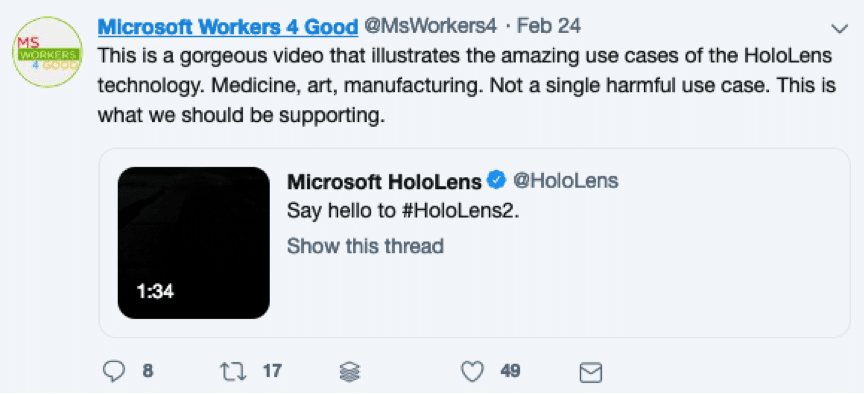Viewport: 865px width, 394px height.
Task: Click the blue verified badge beside HoloLens
Action: point(498,180)
